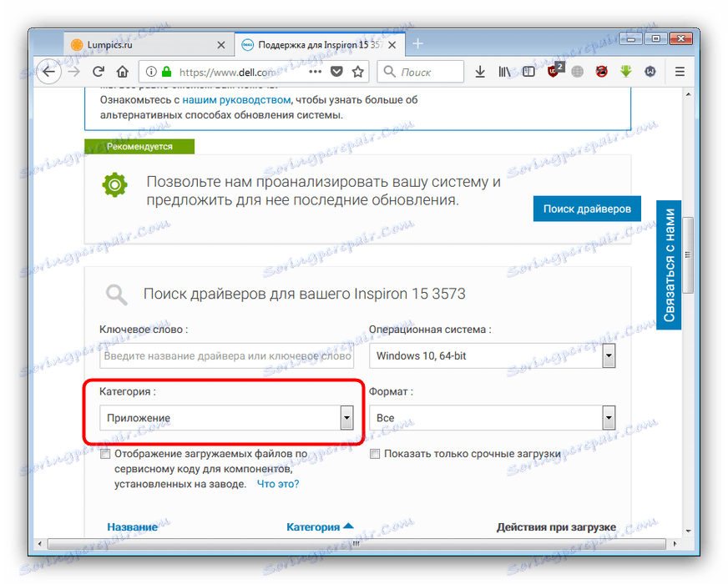Viewport: 728px width, 584px height.
Task: Go back with the browser back arrow
Action: (x=48, y=72)
